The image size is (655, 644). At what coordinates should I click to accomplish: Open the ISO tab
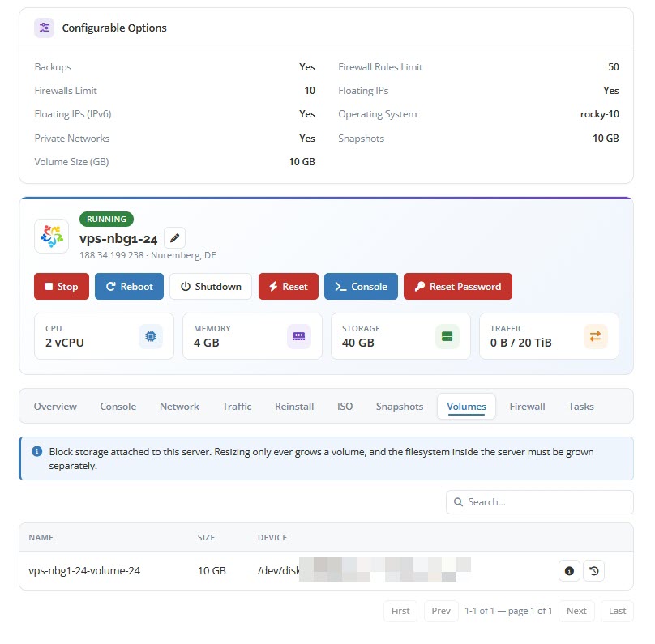pos(345,406)
